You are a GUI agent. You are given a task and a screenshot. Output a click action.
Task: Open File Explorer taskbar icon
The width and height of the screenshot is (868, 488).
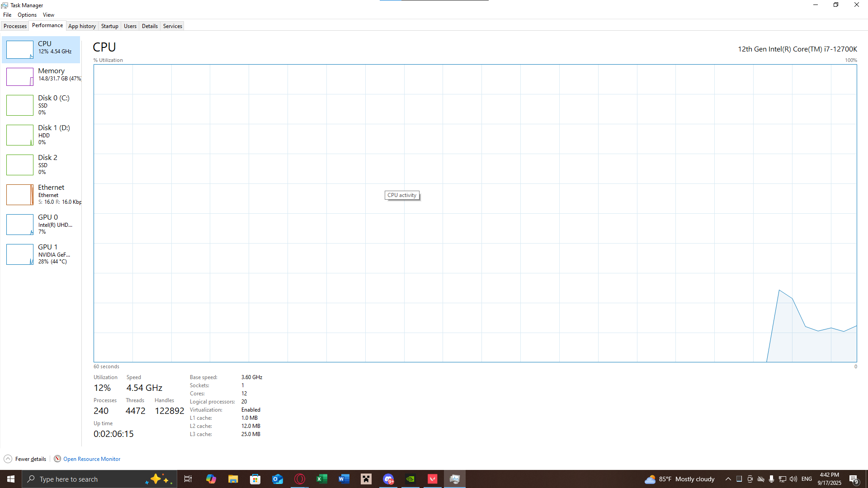[233, 479]
